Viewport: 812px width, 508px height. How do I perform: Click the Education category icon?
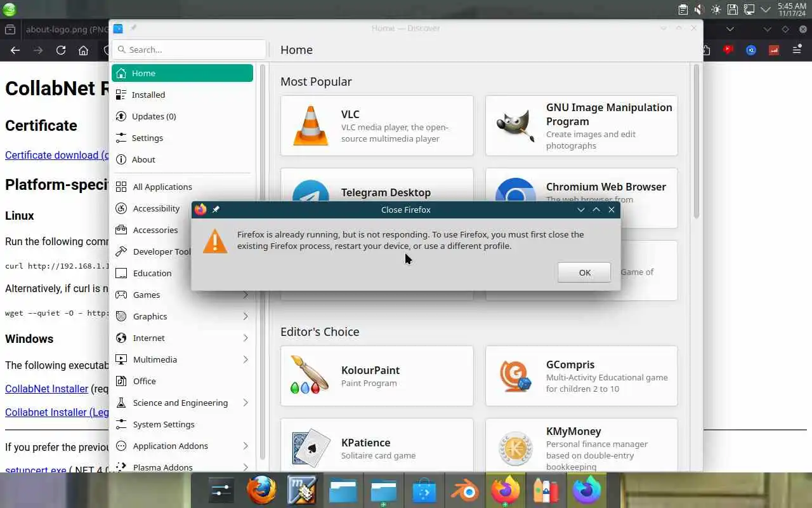[x=121, y=273]
